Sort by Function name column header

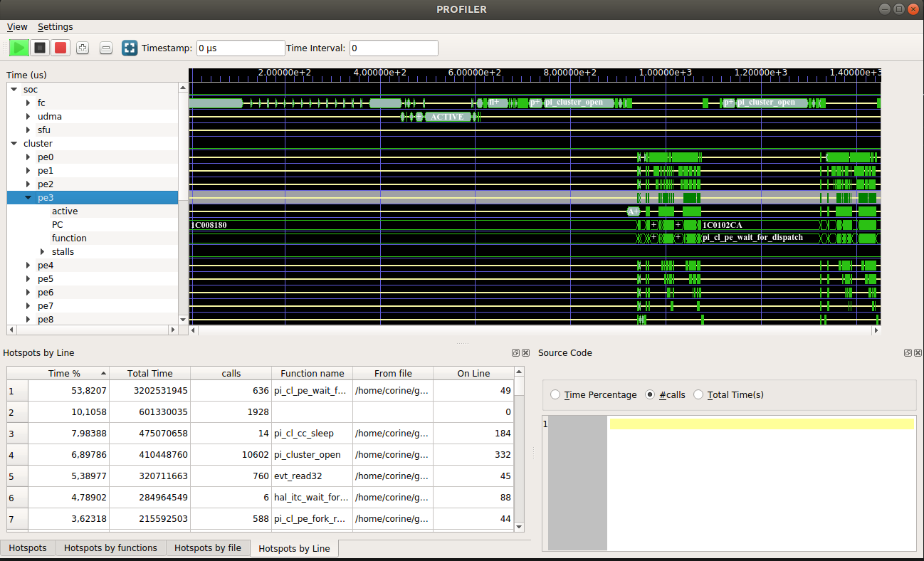point(313,373)
